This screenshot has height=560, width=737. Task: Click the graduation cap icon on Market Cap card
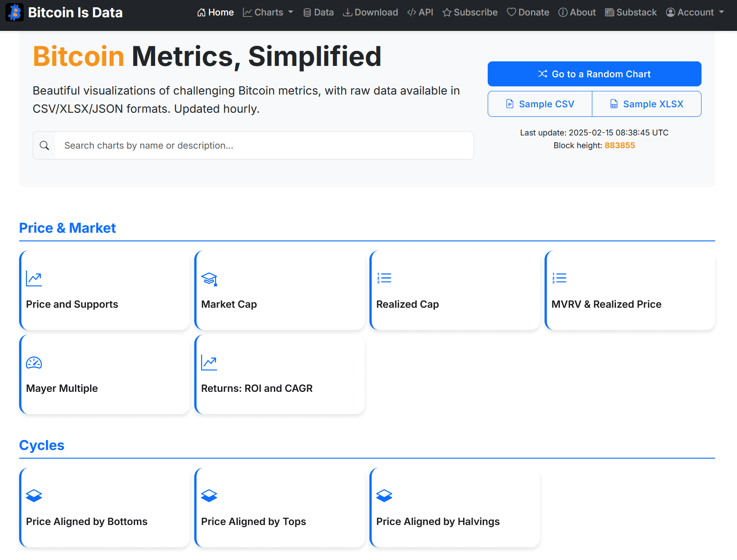click(209, 279)
